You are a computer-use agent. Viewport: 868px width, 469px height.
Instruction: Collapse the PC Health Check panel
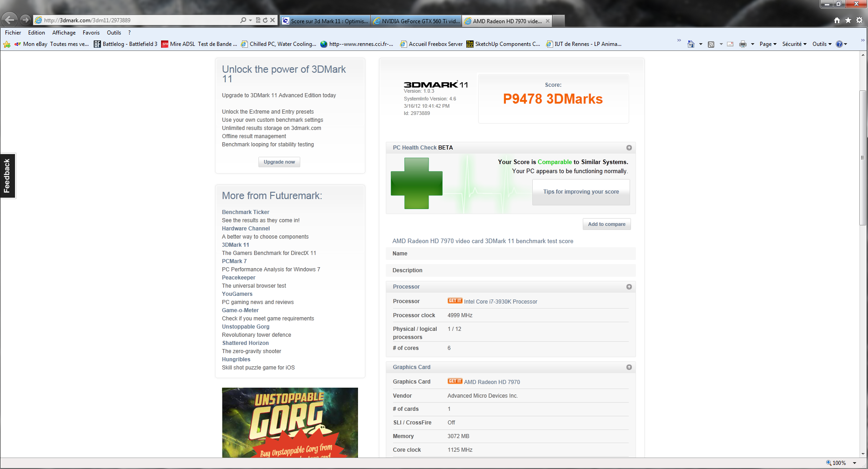[x=629, y=148]
